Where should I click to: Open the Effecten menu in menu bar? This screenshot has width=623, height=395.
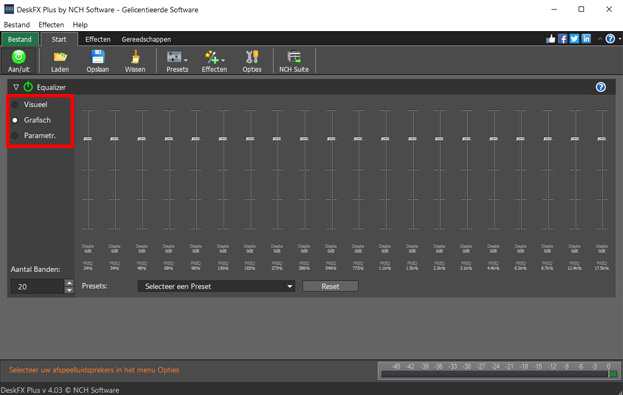[x=51, y=25]
